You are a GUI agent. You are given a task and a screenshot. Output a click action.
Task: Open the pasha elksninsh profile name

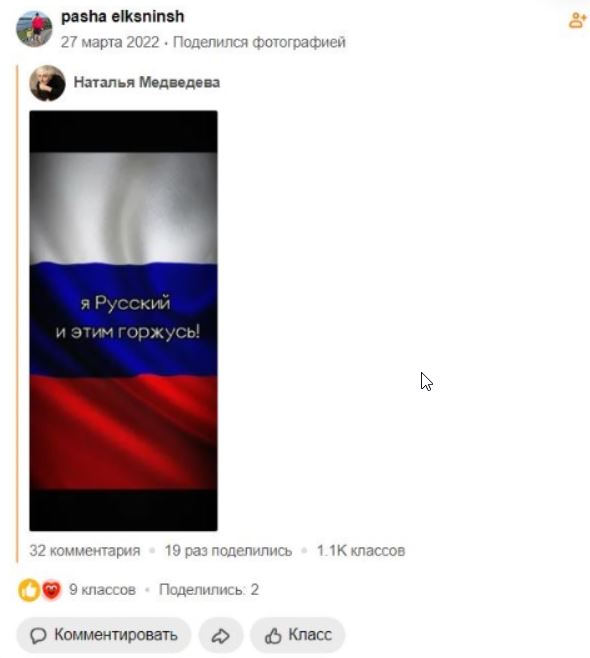[123, 16]
